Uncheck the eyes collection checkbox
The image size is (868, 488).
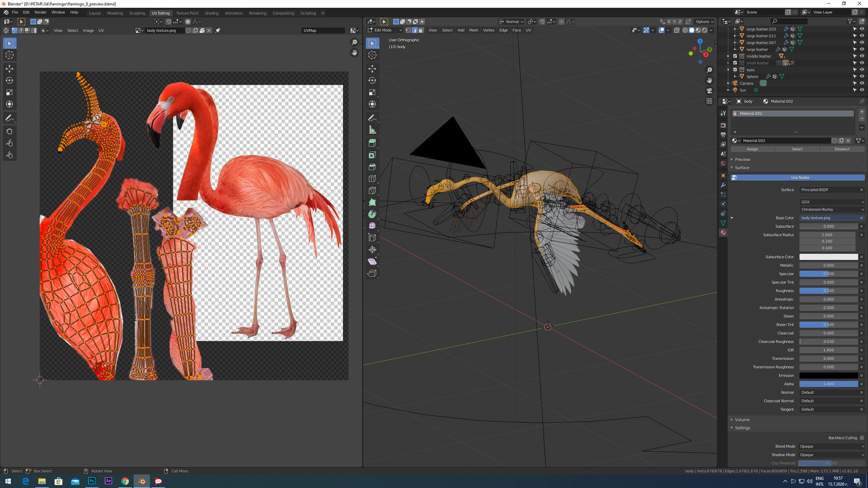click(735, 69)
